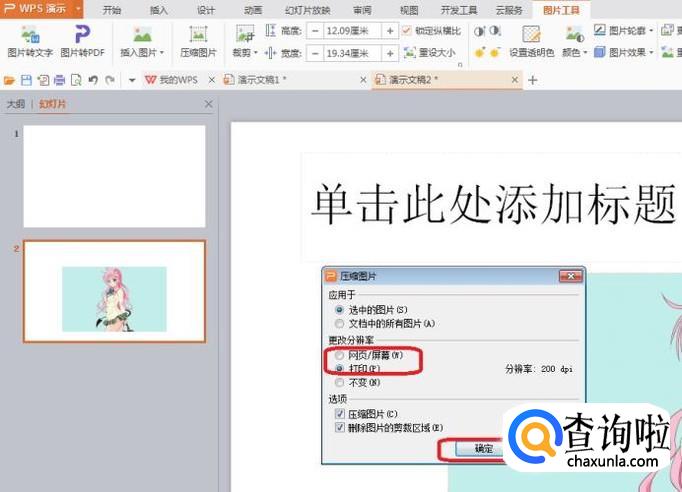Toggle 压缩图片 checkbox in dialog
The width and height of the screenshot is (682, 492).
[340, 414]
